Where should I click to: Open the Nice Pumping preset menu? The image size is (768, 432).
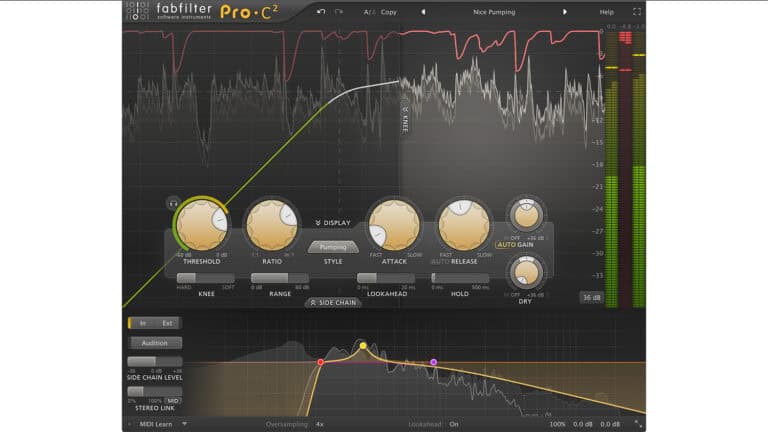(x=494, y=12)
